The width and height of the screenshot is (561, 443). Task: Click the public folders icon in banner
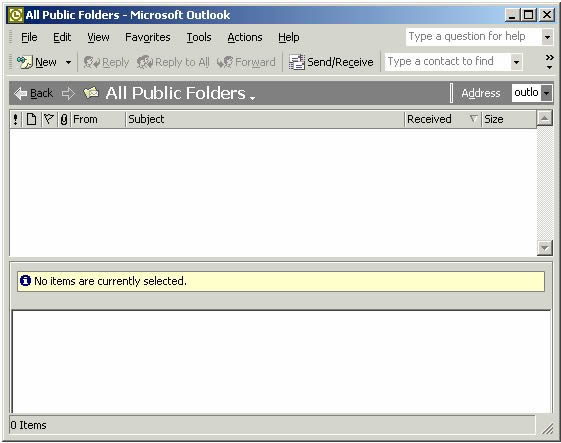point(91,93)
